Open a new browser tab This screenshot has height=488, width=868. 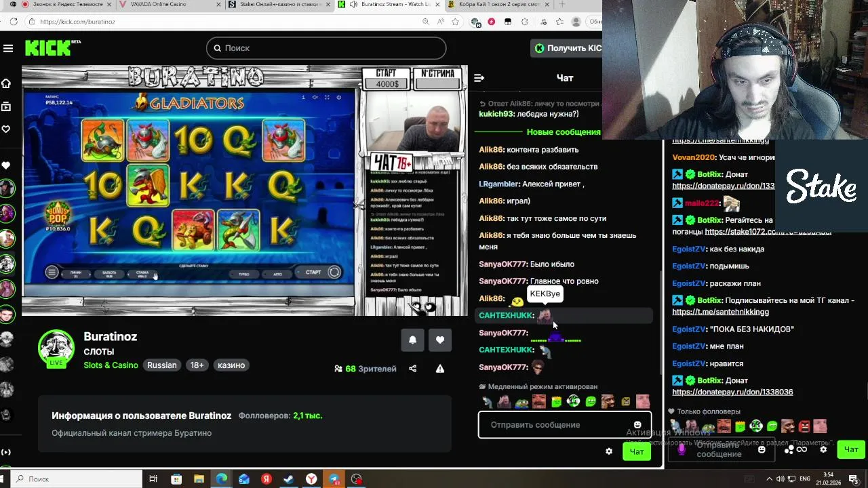(561, 5)
